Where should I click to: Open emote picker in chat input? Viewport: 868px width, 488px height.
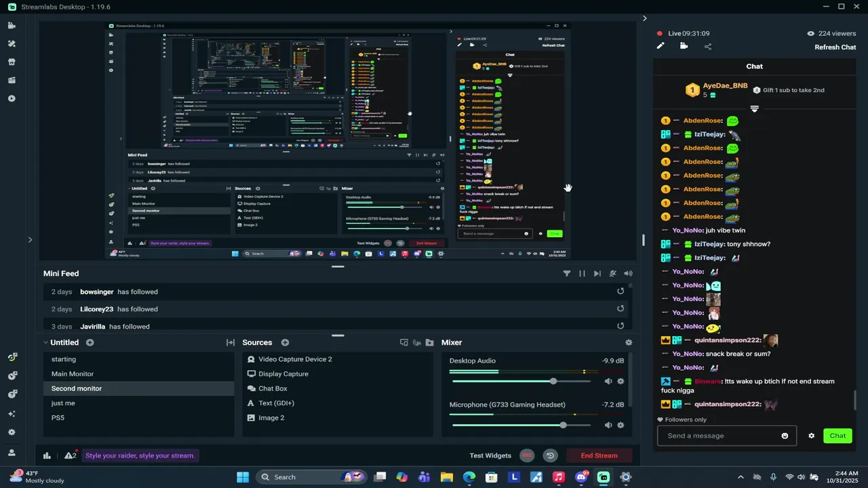(785, 436)
